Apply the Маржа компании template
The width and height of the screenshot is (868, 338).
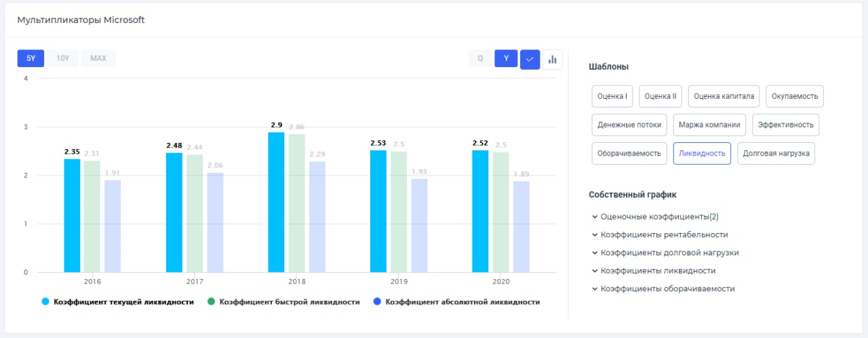pos(710,125)
